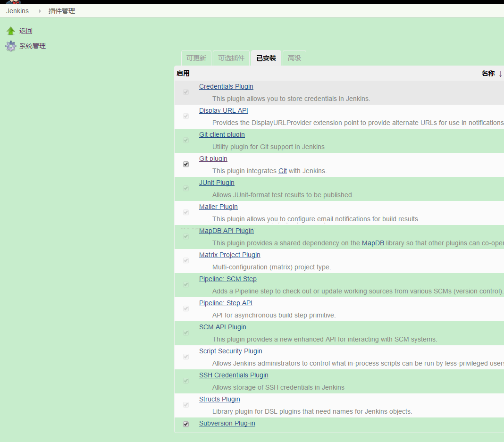Open the JUnit Plugin link

click(x=217, y=183)
